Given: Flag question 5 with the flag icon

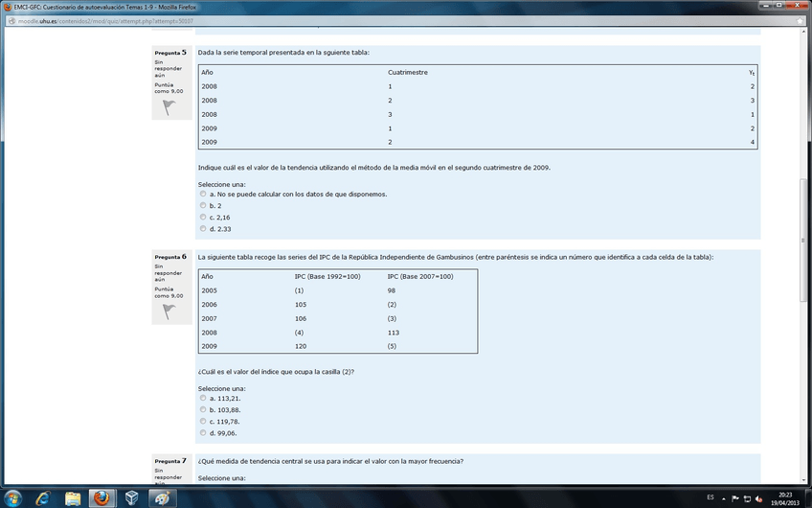Looking at the screenshot, I should pyautogui.click(x=169, y=107).
